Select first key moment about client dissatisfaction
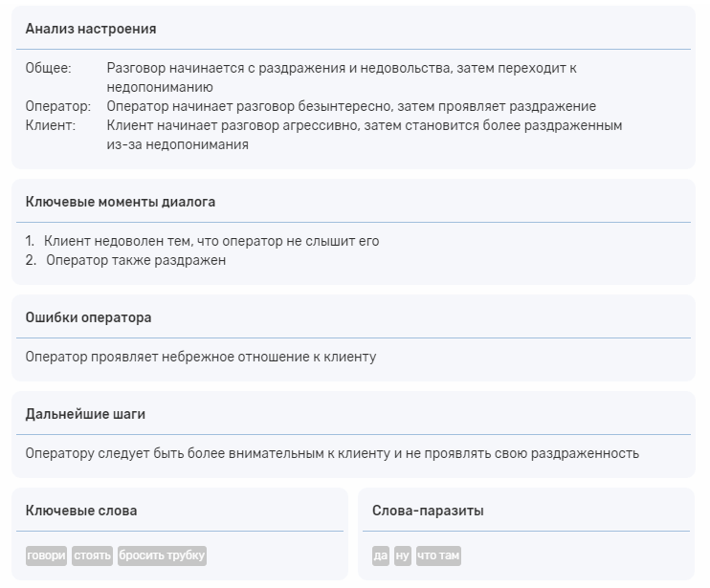The image size is (710, 588). [x=211, y=241]
